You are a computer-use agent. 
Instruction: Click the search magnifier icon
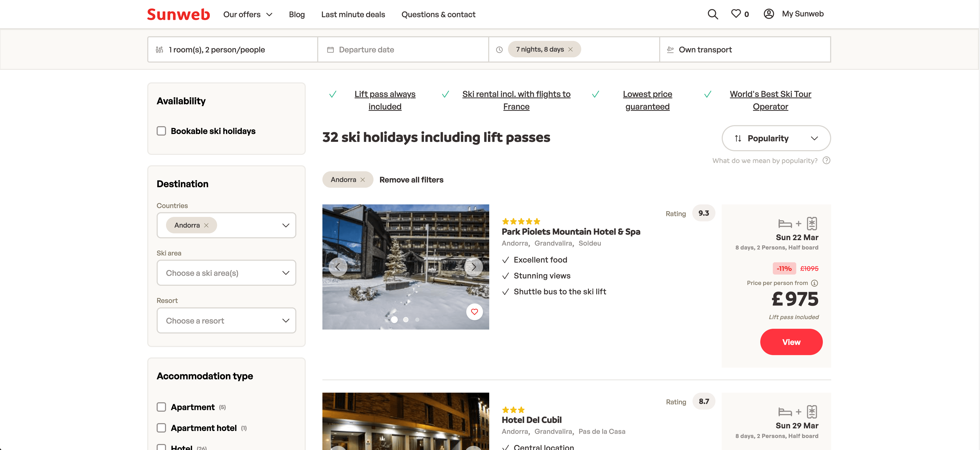click(x=713, y=14)
